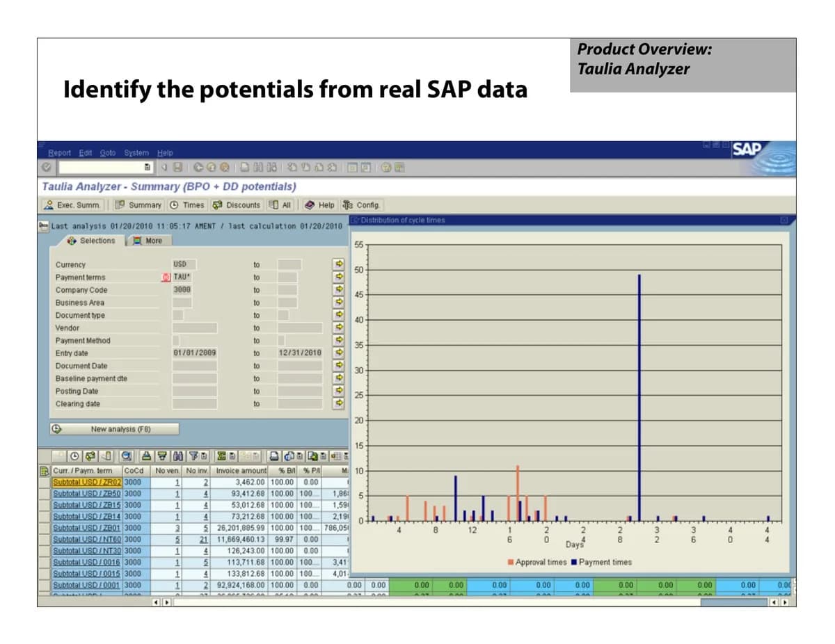
Task: Collapse selection panel icon beside Last analysis
Action: point(44,225)
